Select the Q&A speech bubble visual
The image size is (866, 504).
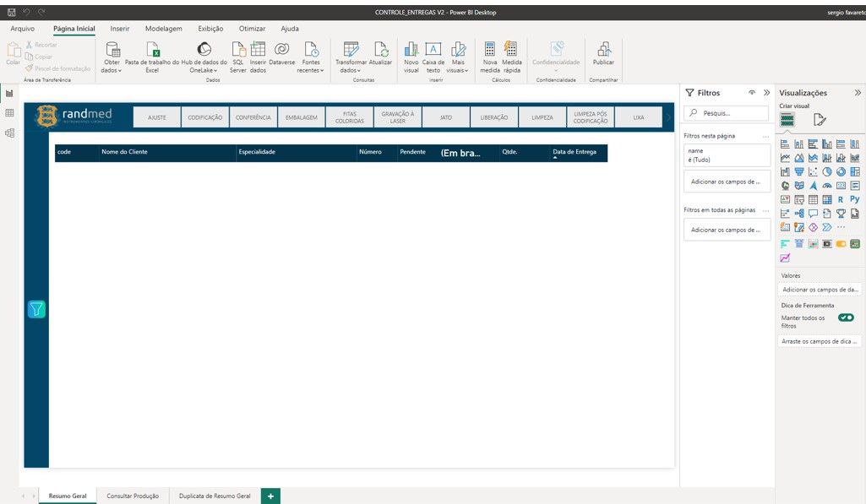click(x=813, y=213)
